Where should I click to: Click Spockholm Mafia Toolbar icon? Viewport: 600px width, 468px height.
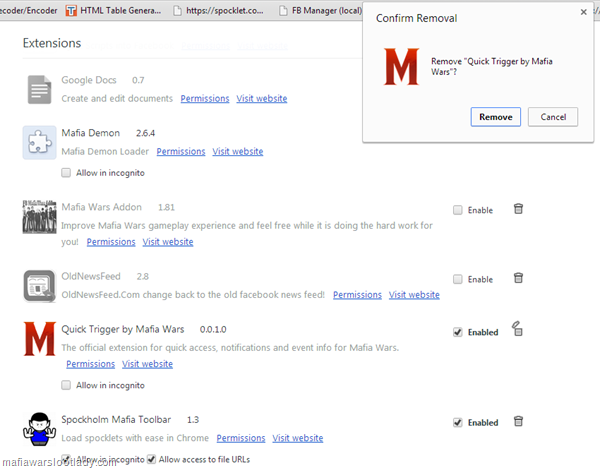coord(39,429)
